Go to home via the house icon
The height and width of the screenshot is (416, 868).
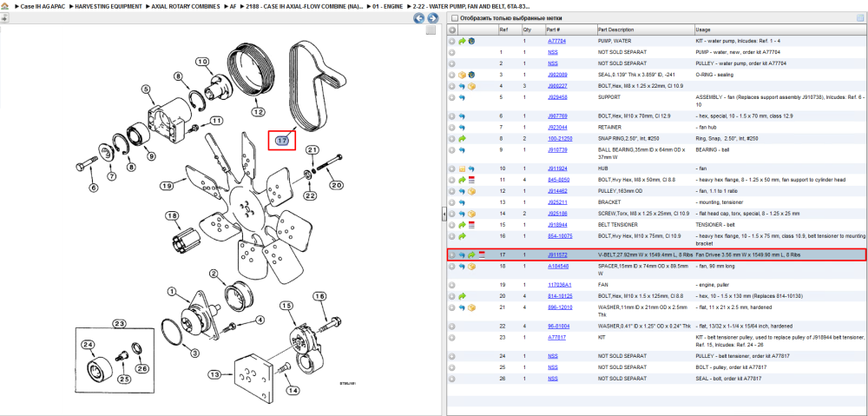tap(4, 6)
